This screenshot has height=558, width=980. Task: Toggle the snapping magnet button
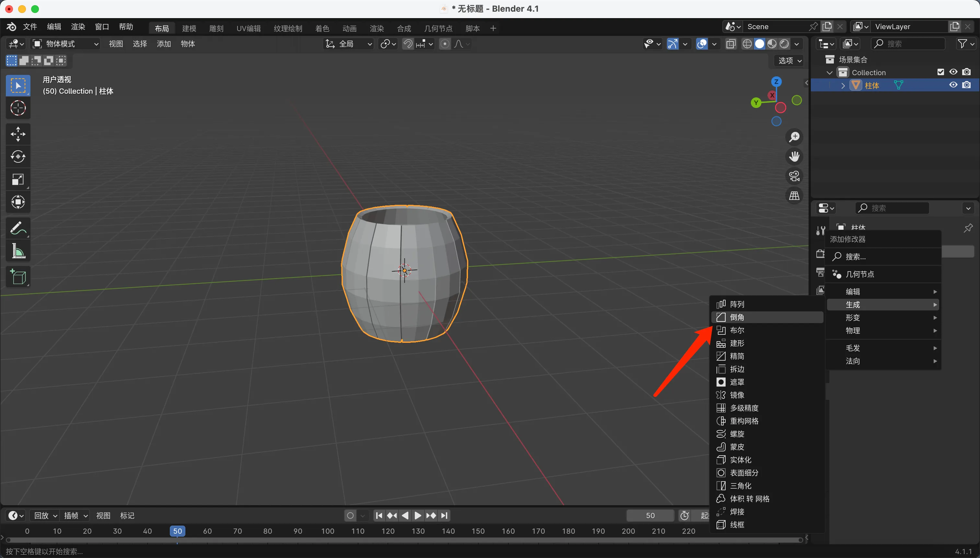pyautogui.click(x=408, y=44)
